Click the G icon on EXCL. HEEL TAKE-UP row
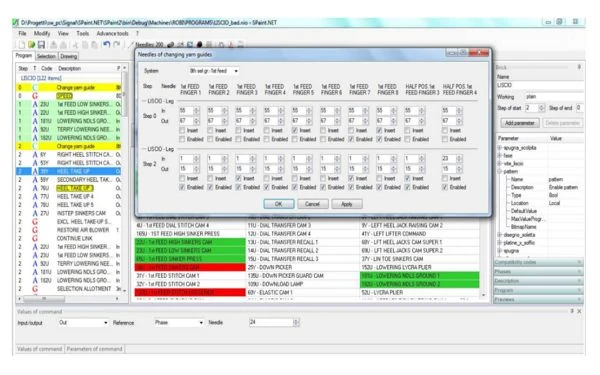Image resolution: width=600 pixels, height=375 pixels. coord(35,222)
